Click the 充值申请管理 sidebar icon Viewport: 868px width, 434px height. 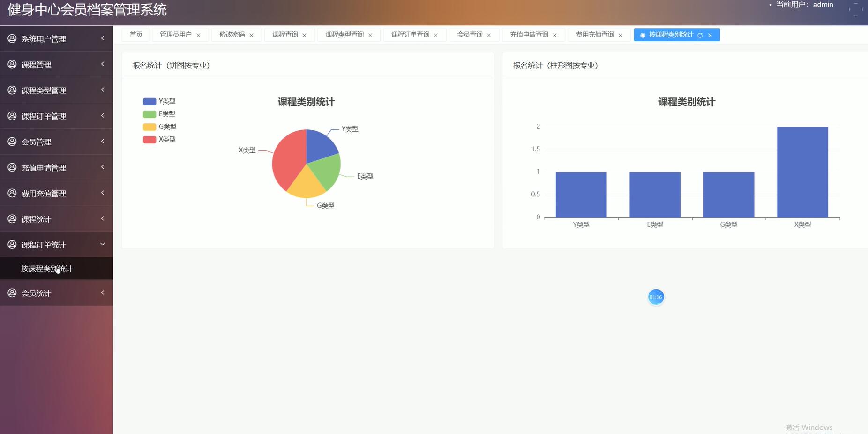[12, 167]
